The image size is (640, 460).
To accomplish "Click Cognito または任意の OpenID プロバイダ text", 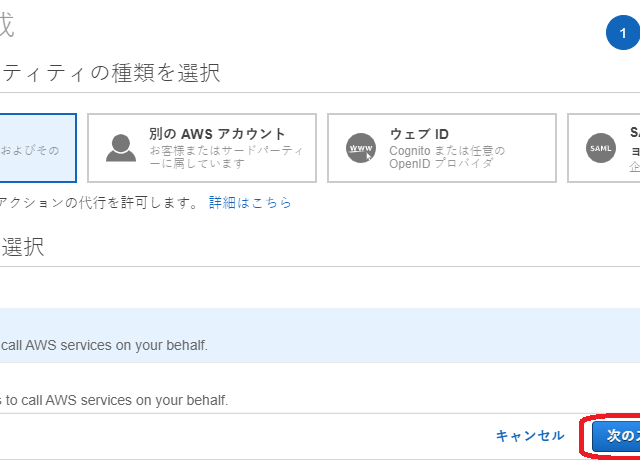I will (x=434, y=156).
